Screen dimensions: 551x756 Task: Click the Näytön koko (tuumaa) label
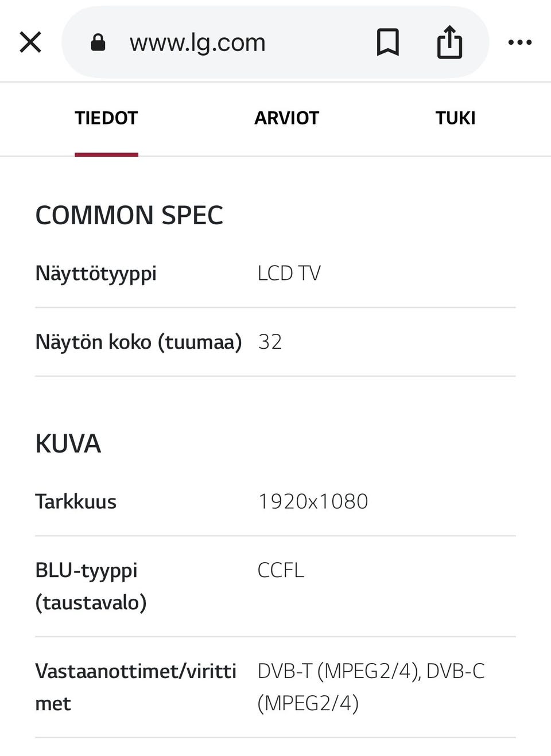pyautogui.click(x=138, y=342)
